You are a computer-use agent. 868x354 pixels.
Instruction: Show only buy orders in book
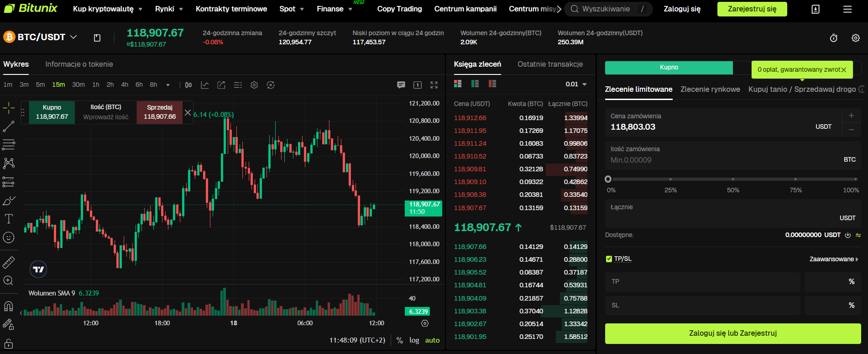pyautogui.click(x=475, y=84)
